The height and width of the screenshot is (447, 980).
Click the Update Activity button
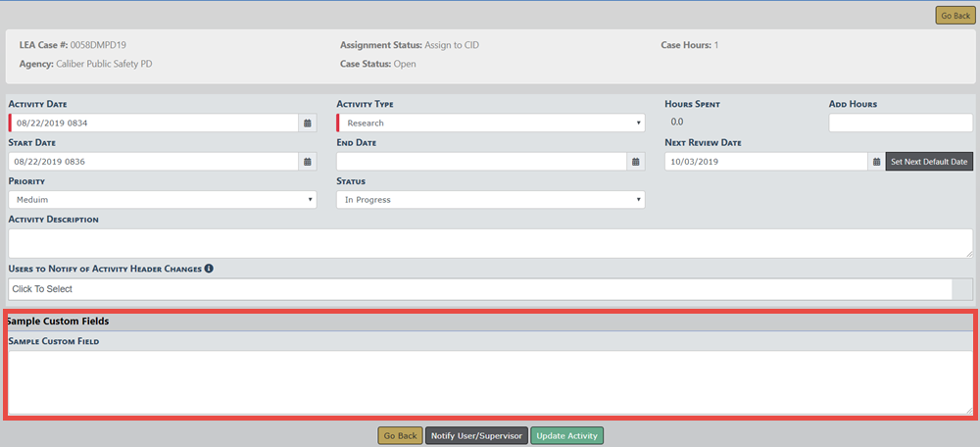567,435
